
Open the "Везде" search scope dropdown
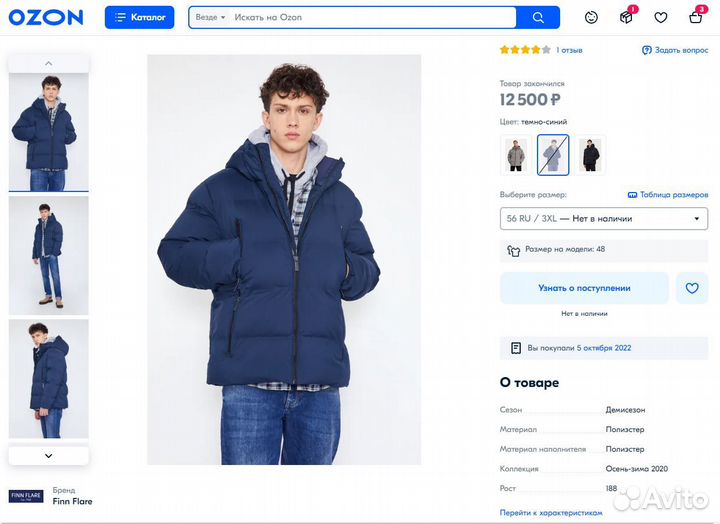(210, 17)
